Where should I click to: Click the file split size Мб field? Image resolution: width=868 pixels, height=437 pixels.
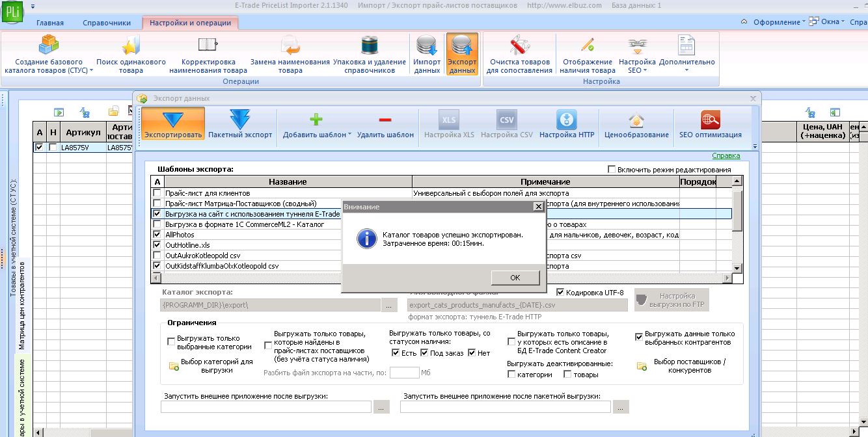[404, 373]
